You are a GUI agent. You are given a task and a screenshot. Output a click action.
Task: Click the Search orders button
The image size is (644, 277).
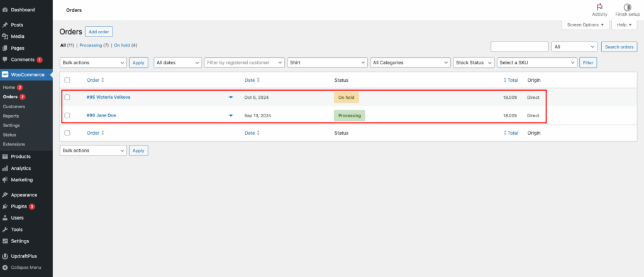[619, 47]
